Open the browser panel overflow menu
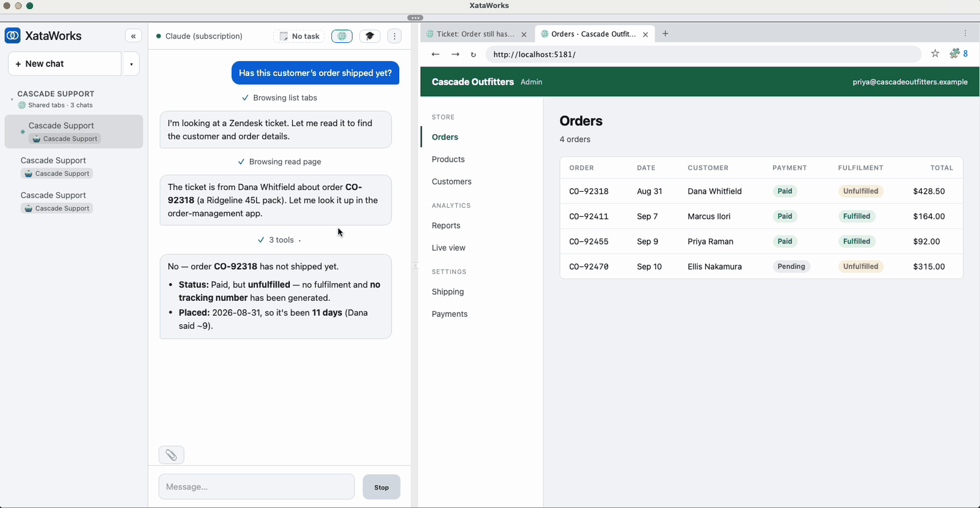 pos(965,34)
